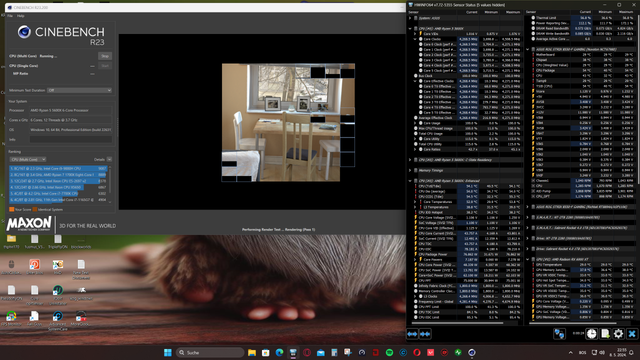Click the vertical scrollbar of right HWiNFO pane

click(x=637, y=98)
